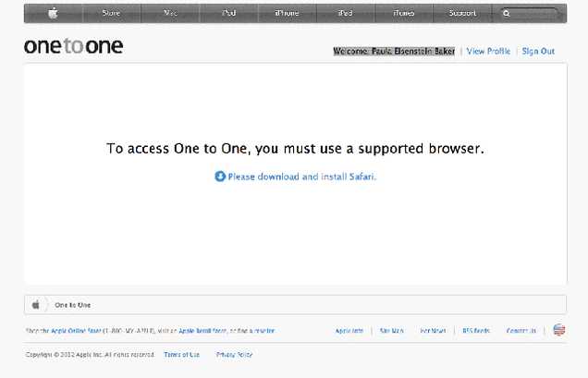Screen dimensions: 588x378
Task: Open the Apple Retail Store link
Action: coord(202,331)
